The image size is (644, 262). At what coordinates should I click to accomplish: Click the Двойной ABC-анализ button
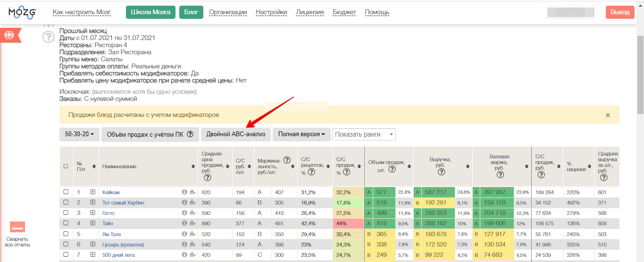tap(235, 134)
